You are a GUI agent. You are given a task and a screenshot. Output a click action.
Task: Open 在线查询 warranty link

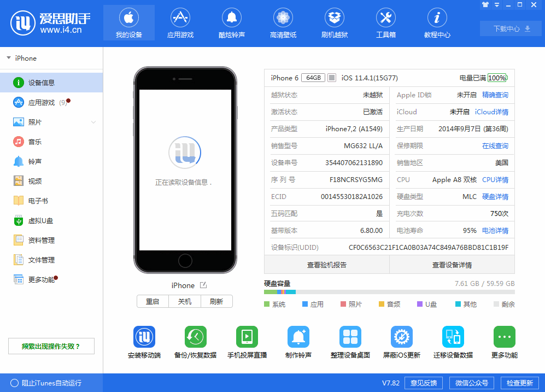point(495,146)
